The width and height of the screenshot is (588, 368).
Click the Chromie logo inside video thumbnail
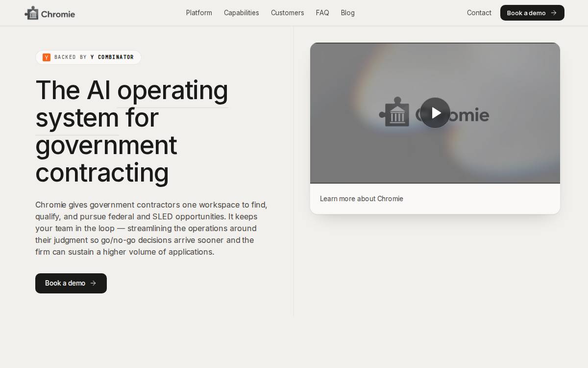[x=434, y=112]
